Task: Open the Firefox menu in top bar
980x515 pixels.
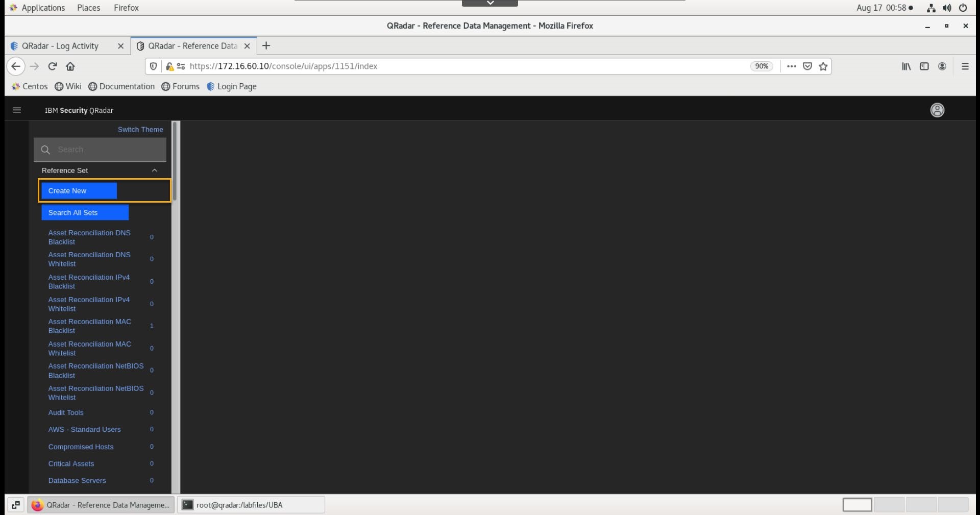Action: pyautogui.click(x=126, y=8)
